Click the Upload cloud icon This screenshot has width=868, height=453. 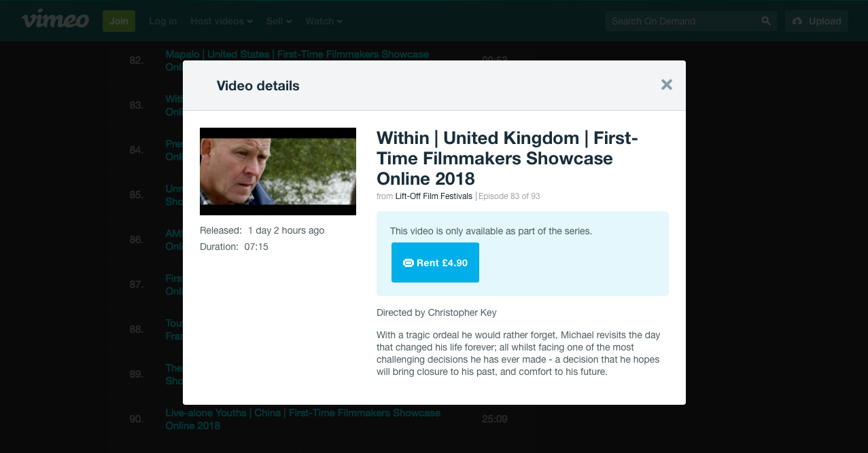pos(797,21)
